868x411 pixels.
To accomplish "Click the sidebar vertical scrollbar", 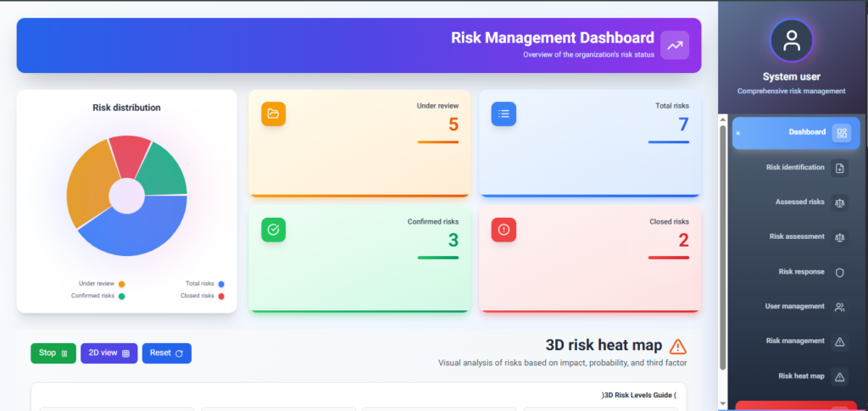I will (722, 246).
